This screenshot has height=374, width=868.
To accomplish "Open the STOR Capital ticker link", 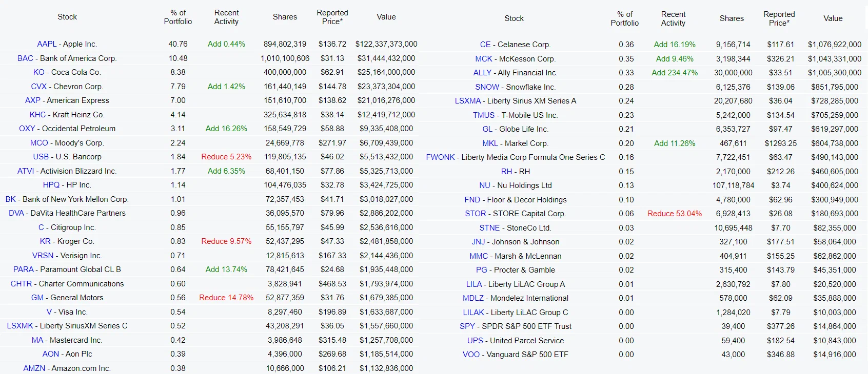I will click(x=475, y=214).
